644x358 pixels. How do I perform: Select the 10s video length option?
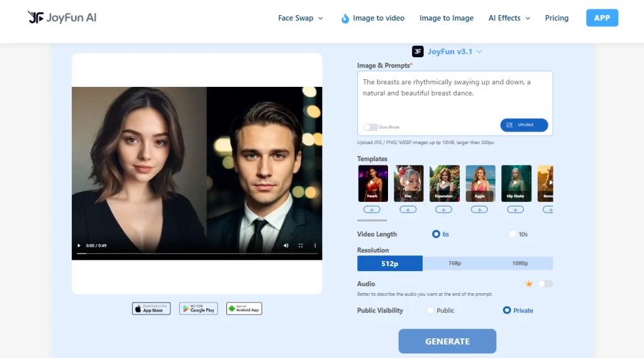click(513, 234)
